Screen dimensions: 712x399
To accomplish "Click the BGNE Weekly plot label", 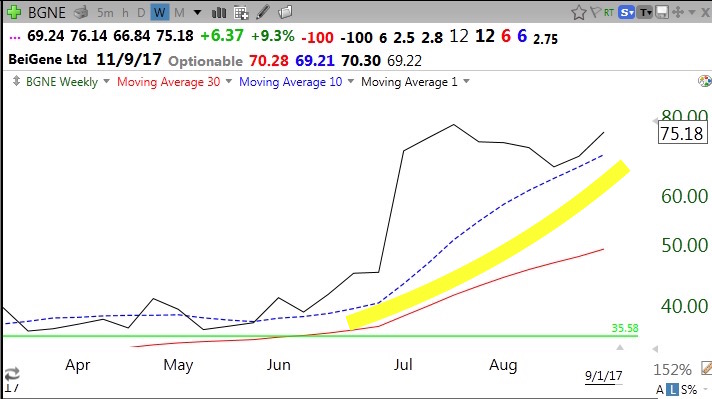I will point(62,82).
